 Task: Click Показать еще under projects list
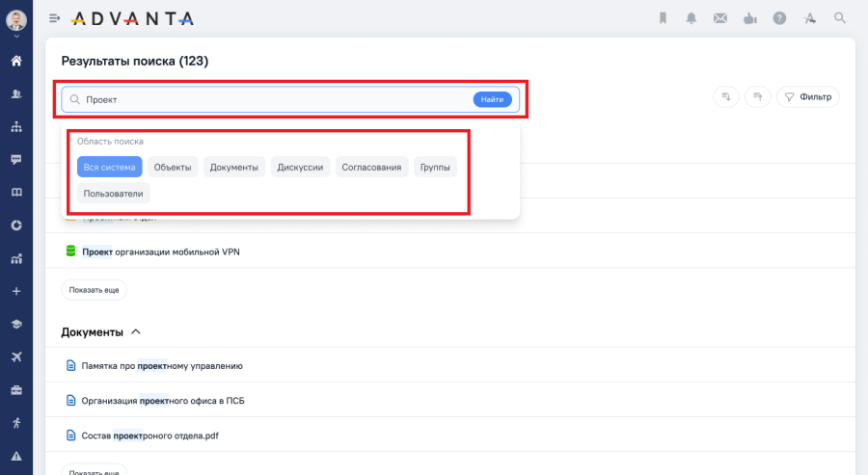point(95,290)
